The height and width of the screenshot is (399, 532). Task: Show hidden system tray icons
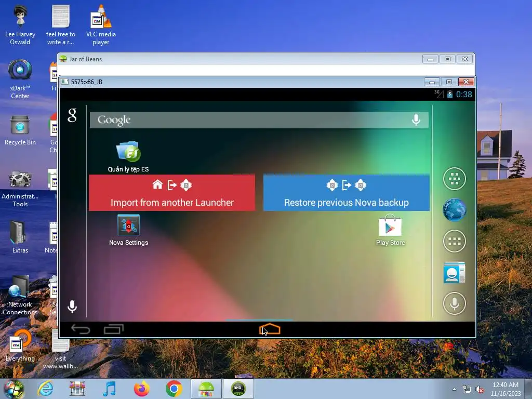pos(454,389)
